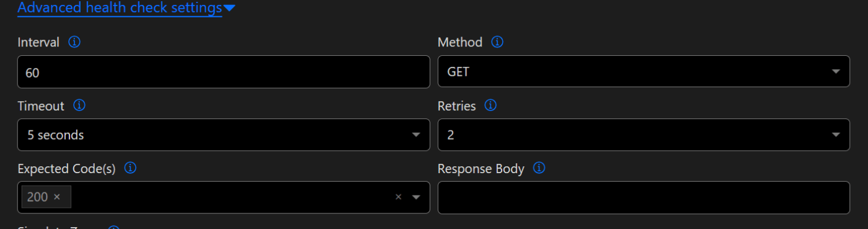
Task: Click the Response Body text field
Action: (x=644, y=197)
